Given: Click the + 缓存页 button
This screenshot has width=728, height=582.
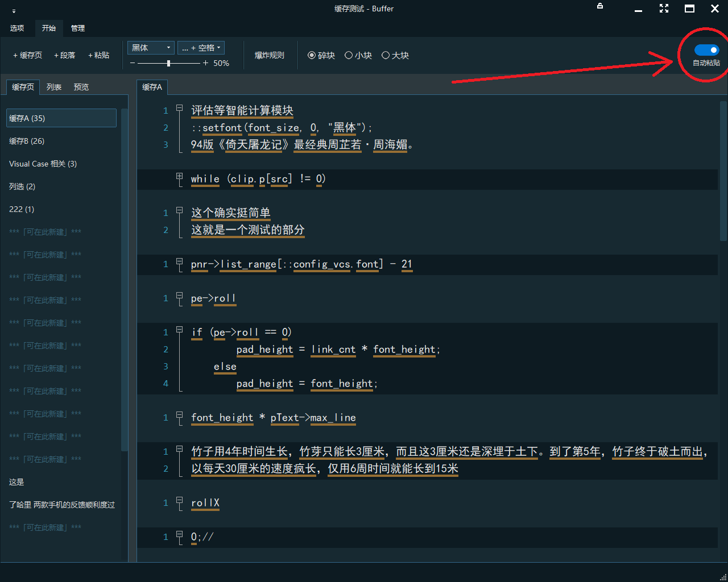Looking at the screenshot, I should click(x=27, y=55).
